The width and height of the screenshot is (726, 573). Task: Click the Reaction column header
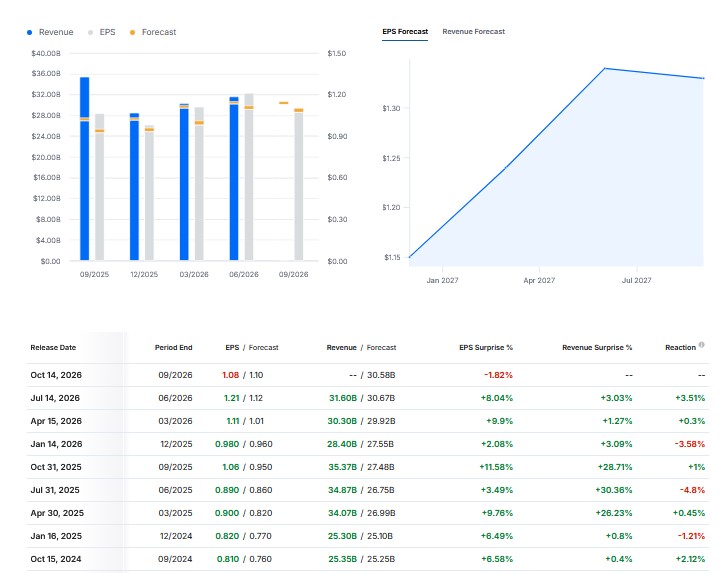pyautogui.click(x=680, y=348)
